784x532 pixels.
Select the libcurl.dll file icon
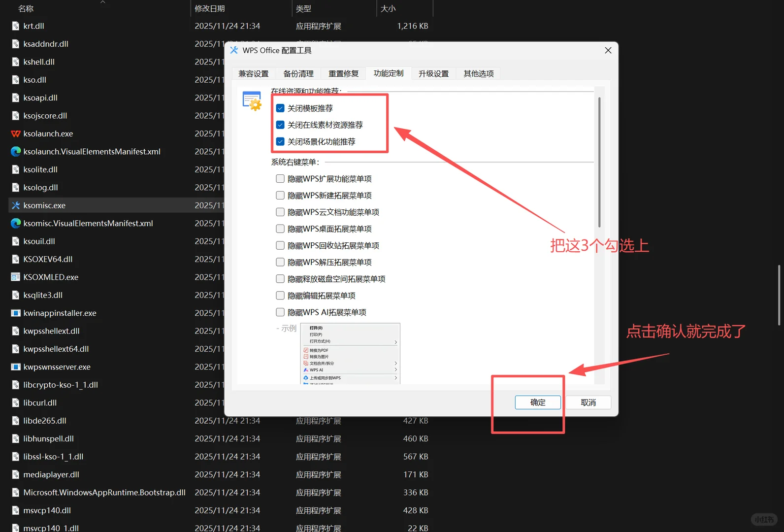click(x=16, y=402)
